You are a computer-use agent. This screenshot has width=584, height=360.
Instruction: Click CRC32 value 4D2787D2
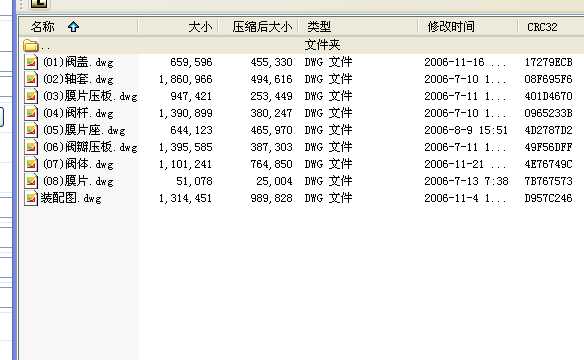point(548,130)
